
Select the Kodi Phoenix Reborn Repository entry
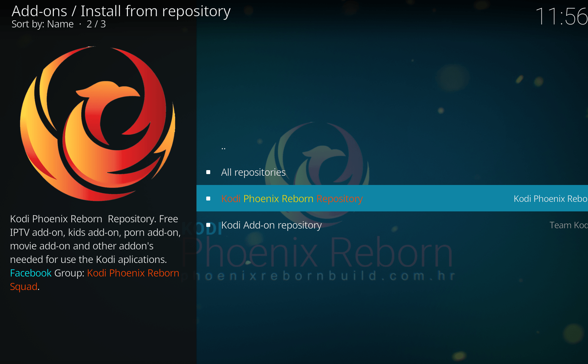292,199
